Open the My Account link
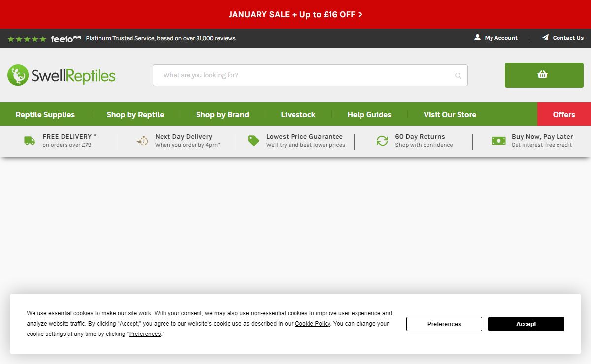 coord(501,38)
